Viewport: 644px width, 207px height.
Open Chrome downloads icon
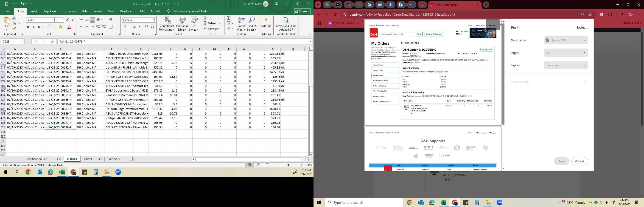(x=622, y=14)
